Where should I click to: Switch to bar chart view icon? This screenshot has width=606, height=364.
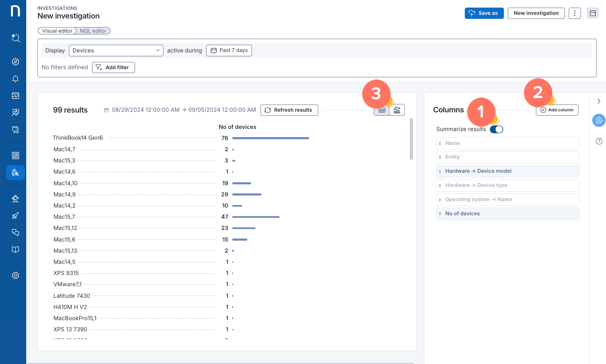click(397, 110)
